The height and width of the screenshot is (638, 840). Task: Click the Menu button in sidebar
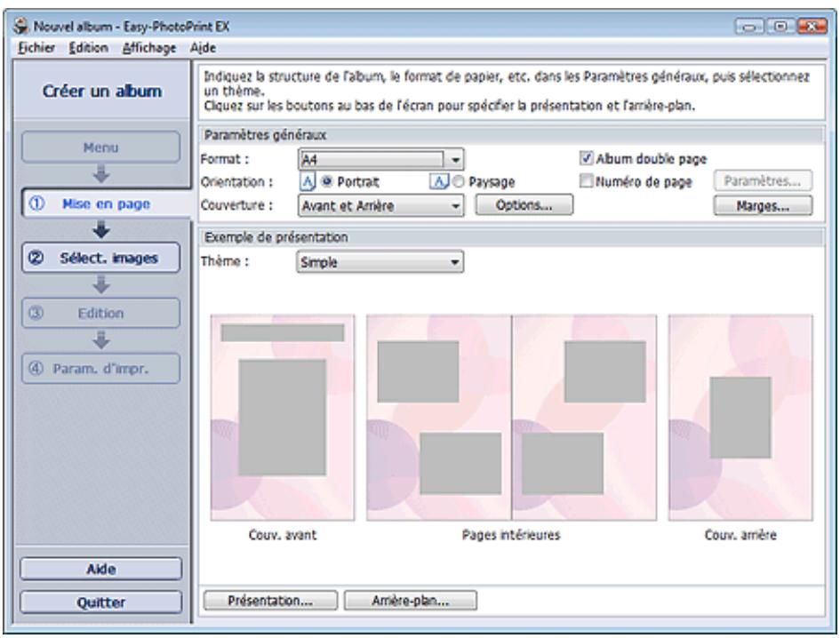(100, 148)
